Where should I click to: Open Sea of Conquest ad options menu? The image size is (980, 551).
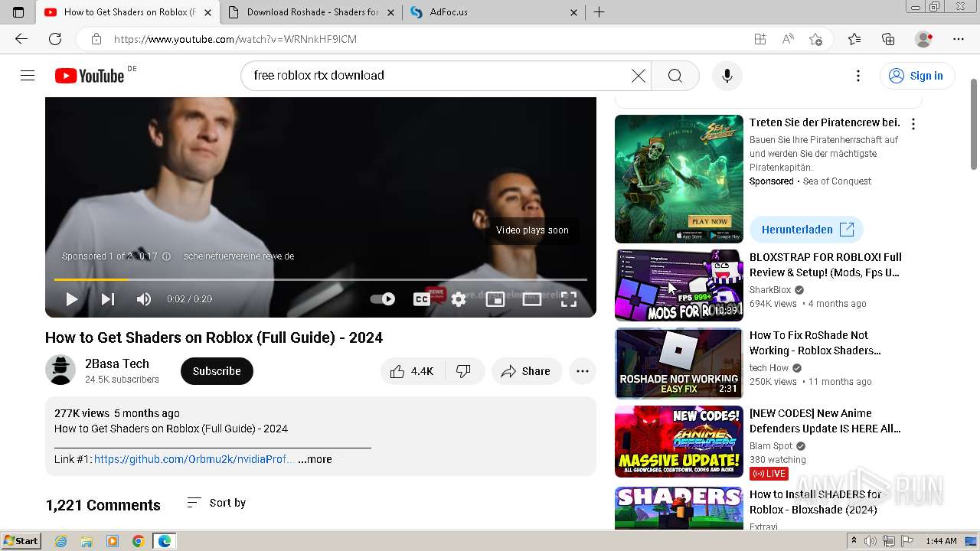[913, 124]
